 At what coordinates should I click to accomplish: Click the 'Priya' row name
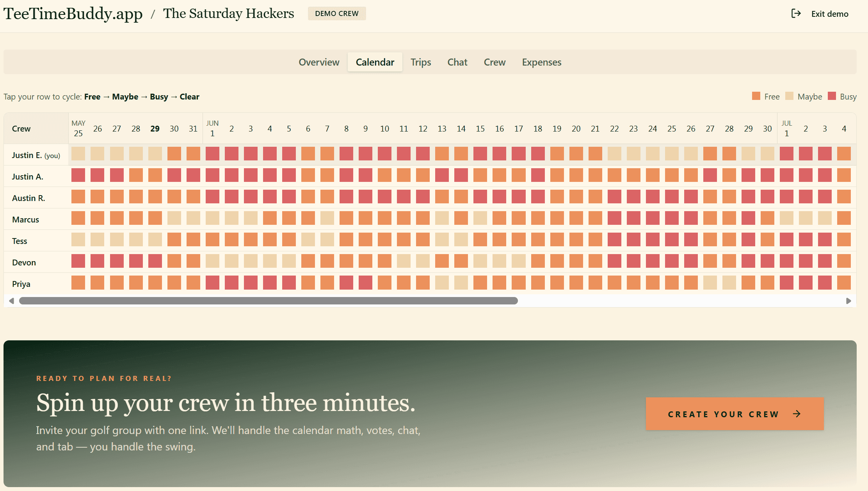21,284
